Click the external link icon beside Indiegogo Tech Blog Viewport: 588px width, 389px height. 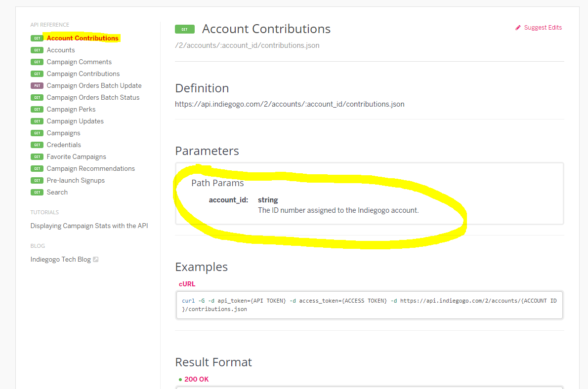coord(96,259)
